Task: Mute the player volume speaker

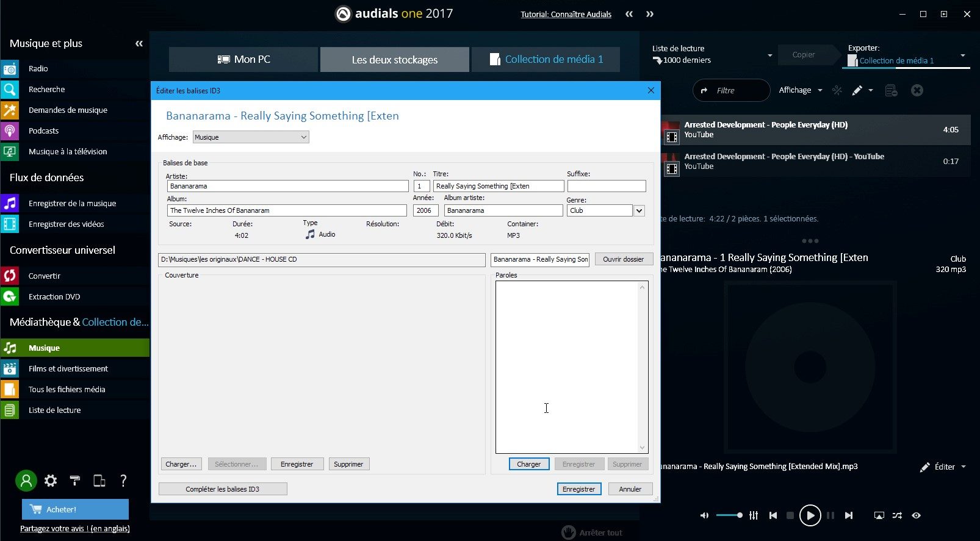Action: [704, 515]
